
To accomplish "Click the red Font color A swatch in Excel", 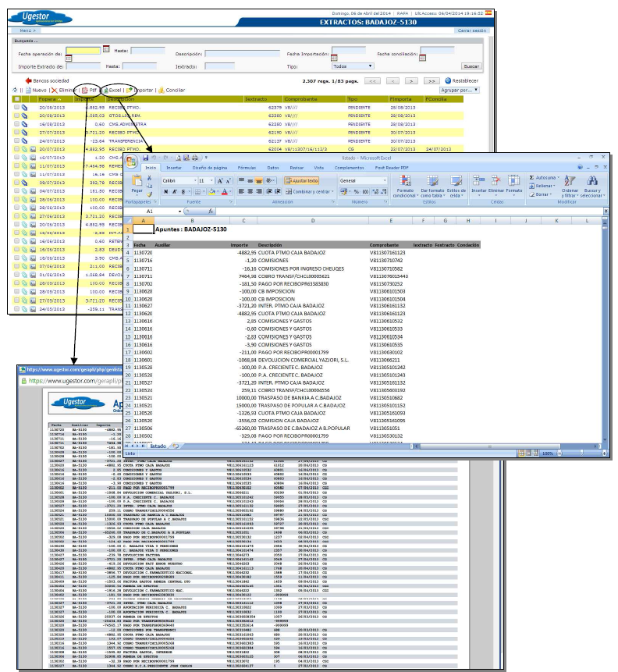I will click(224, 191).
